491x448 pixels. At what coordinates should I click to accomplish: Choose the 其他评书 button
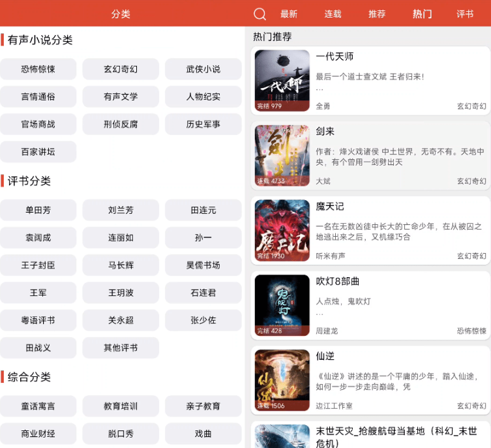point(121,348)
